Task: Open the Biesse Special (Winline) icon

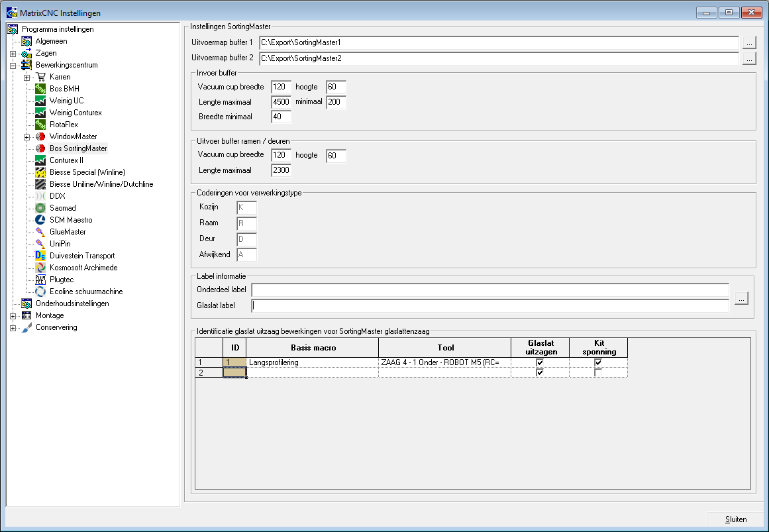Action: [x=40, y=172]
